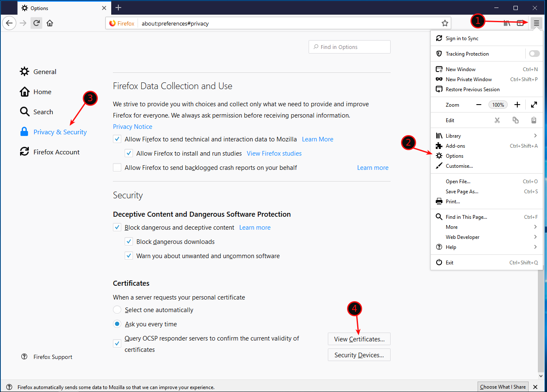Reload the current page
This screenshot has height=392, width=547.
pos(36,23)
